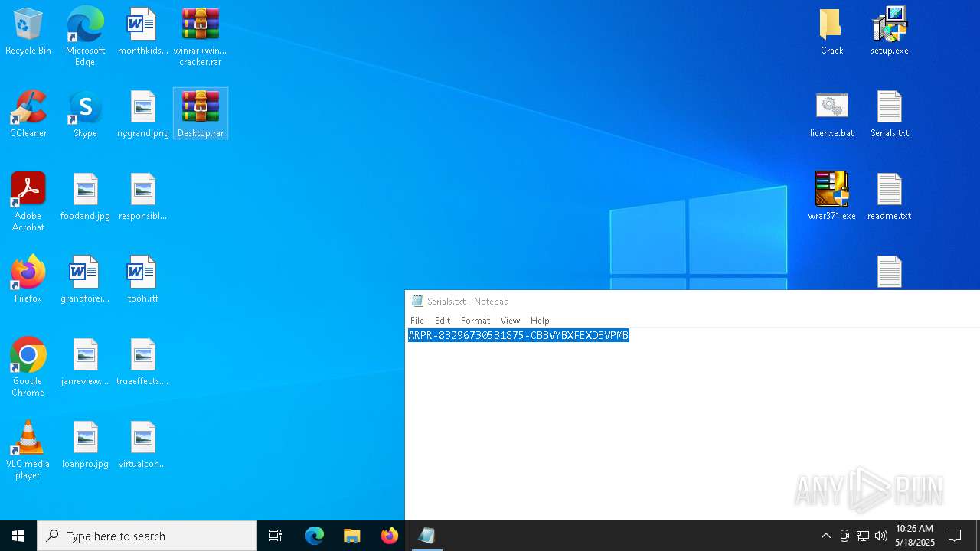Select the tooh.rtf document icon

[x=142, y=280]
